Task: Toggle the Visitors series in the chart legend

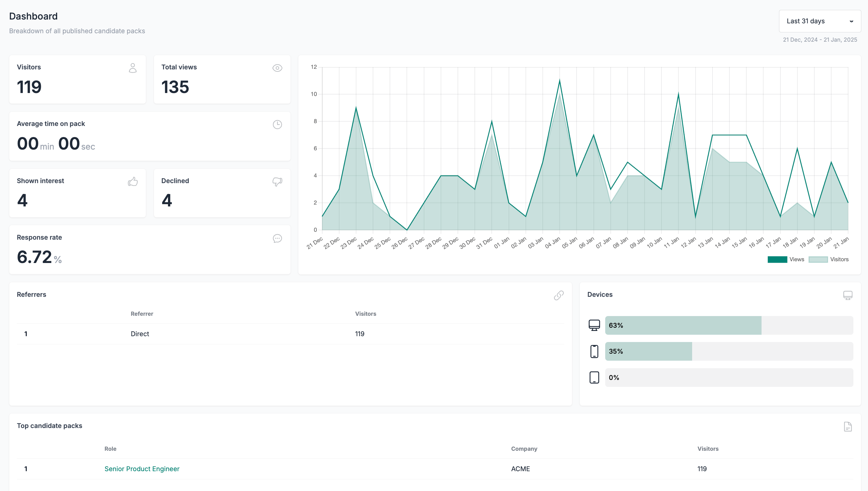Action: click(829, 259)
